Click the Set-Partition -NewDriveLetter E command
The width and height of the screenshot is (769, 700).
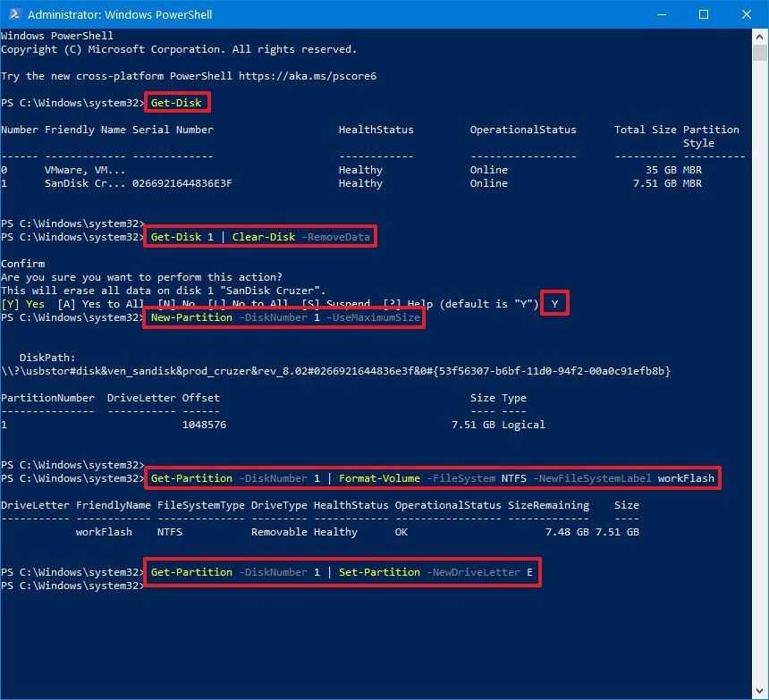coord(342,572)
